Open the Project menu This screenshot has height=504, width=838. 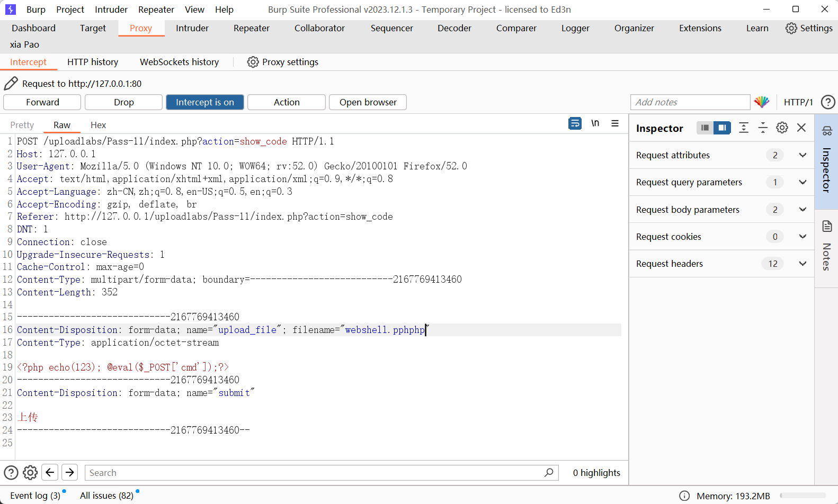point(70,10)
